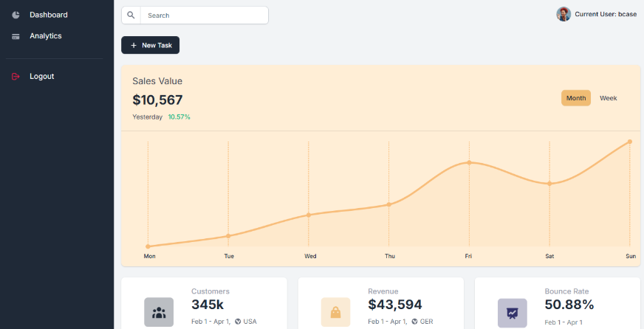Click the Dashboard pie chart icon

tap(16, 15)
